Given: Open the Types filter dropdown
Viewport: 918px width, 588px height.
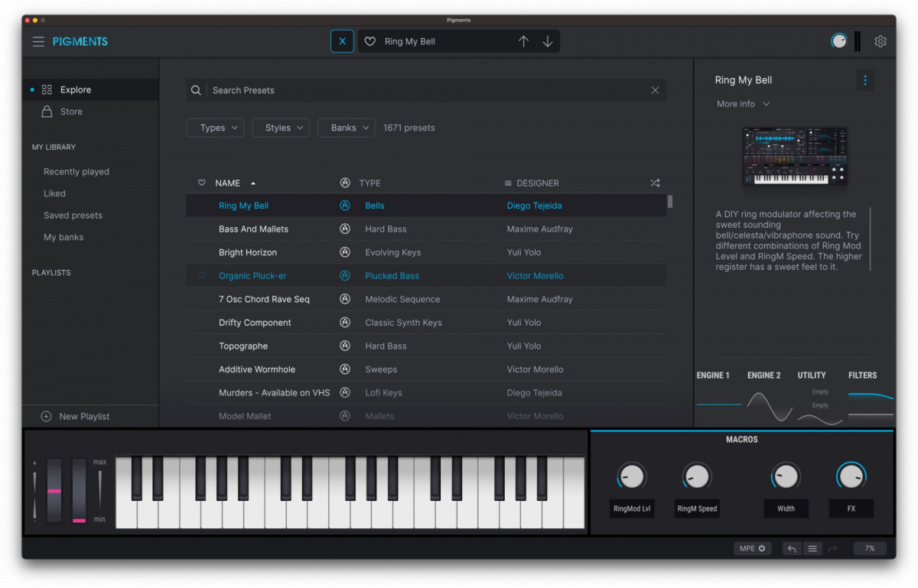Looking at the screenshot, I should pyautogui.click(x=215, y=128).
